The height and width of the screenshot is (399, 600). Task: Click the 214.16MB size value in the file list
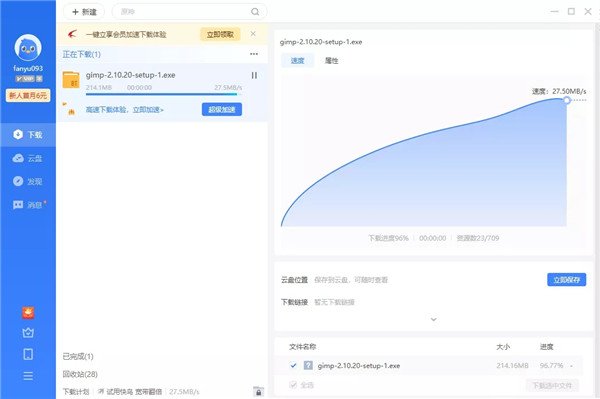point(512,366)
